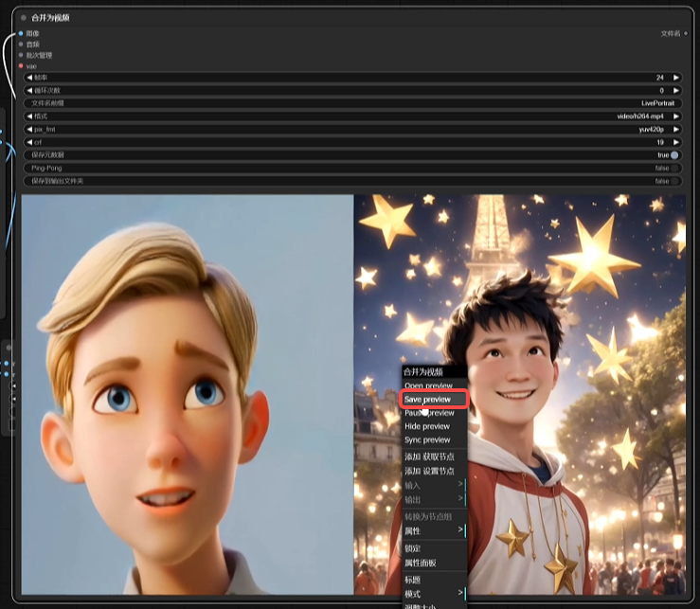Image resolution: width=700 pixels, height=609 pixels.
Task: Choose Sync preview in context menu
Action: [x=435, y=440]
